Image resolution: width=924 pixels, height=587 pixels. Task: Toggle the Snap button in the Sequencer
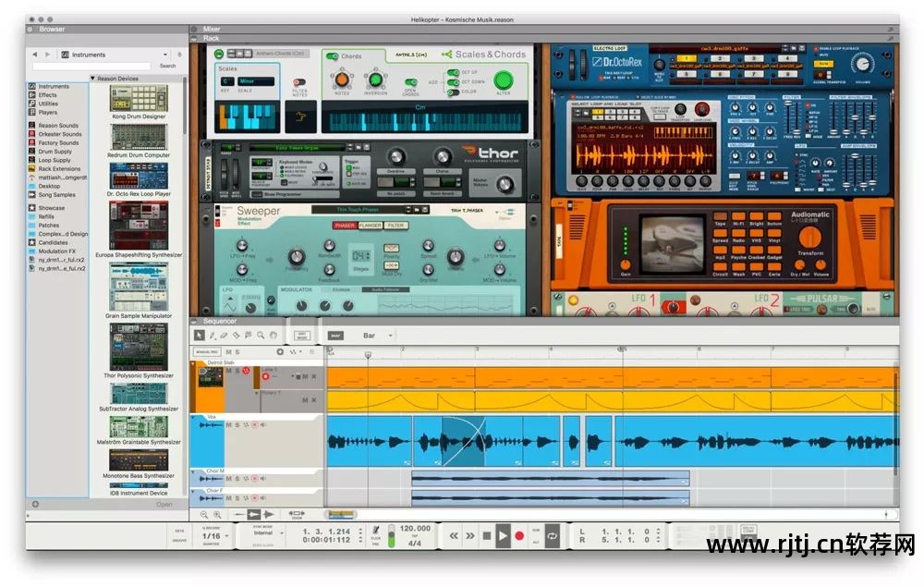tap(335, 336)
